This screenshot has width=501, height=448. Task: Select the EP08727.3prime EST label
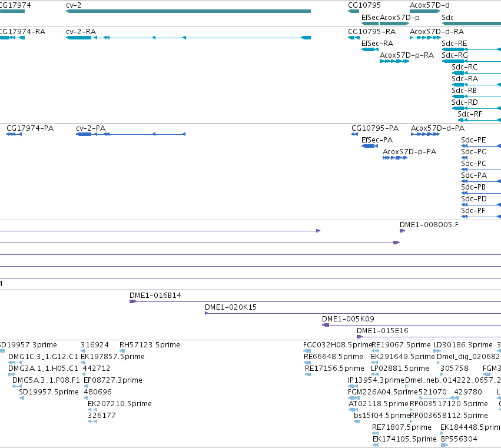(113, 380)
